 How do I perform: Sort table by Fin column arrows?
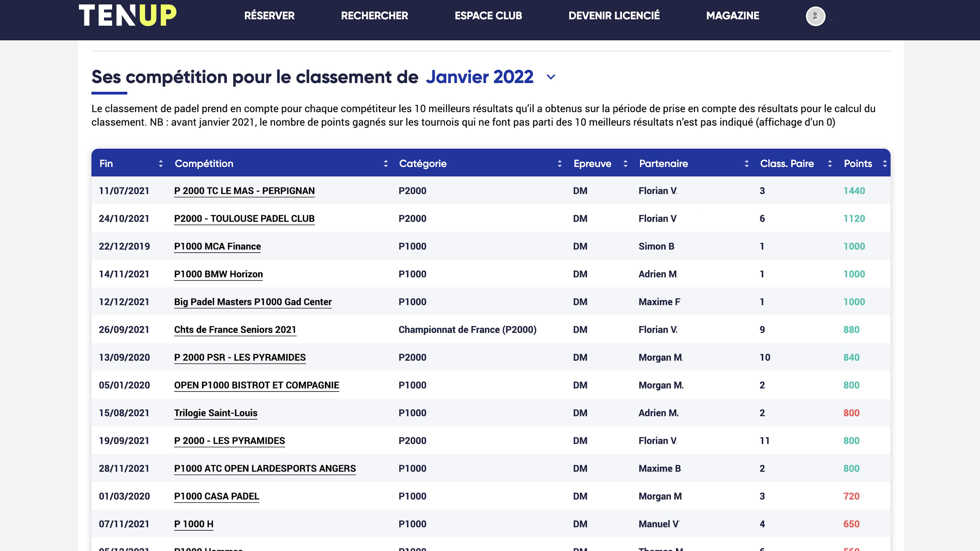(161, 164)
